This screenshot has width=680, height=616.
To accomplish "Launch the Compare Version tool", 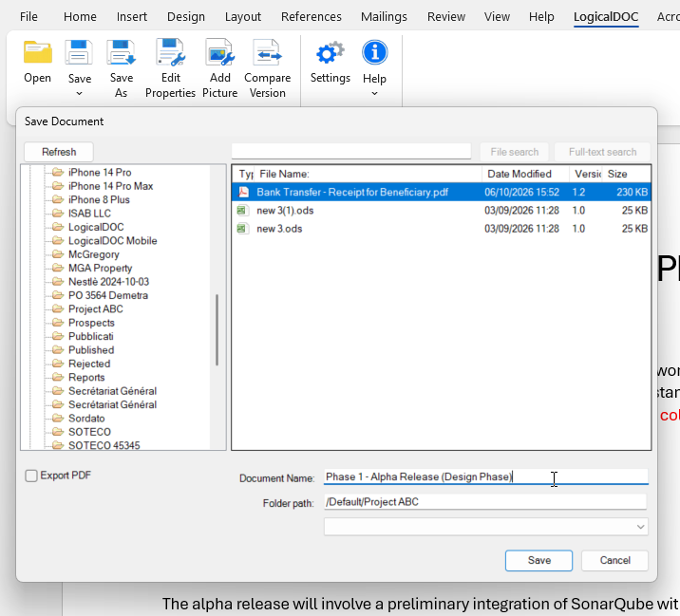I will click(267, 52).
